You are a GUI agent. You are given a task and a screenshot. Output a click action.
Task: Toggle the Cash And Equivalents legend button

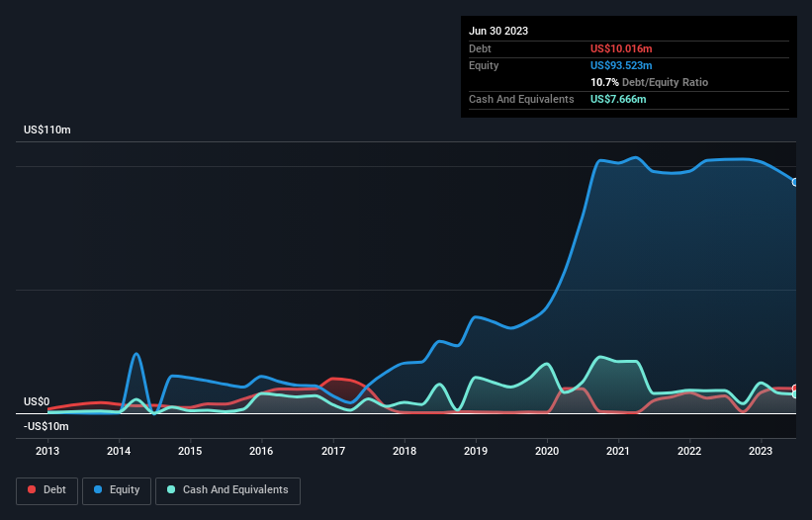227,490
